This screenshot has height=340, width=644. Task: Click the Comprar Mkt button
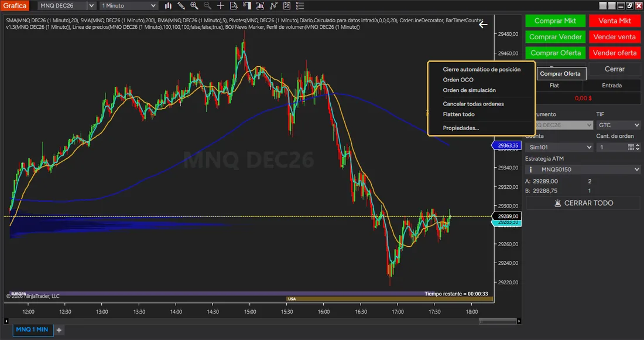click(x=555, y=21)
